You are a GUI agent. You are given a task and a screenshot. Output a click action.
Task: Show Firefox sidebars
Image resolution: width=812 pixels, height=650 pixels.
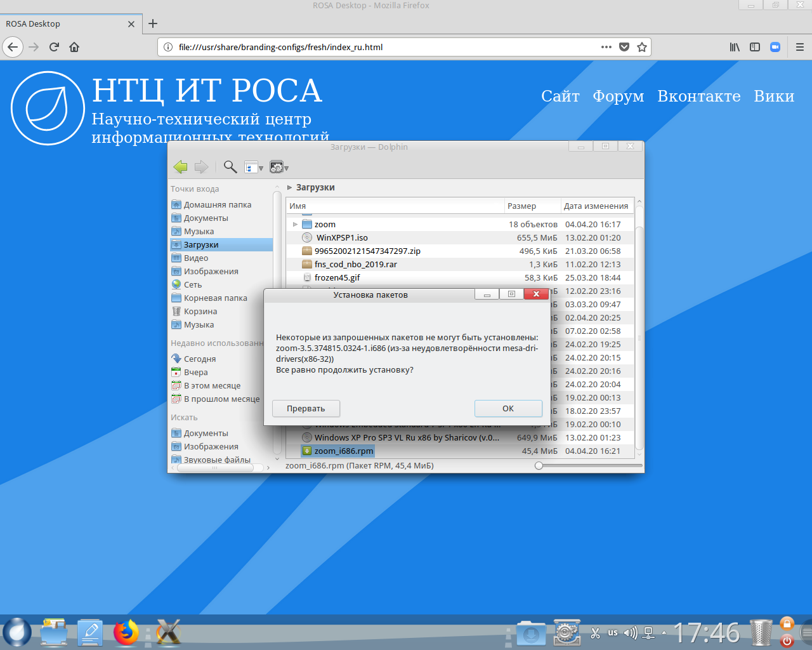coord(755,47)
